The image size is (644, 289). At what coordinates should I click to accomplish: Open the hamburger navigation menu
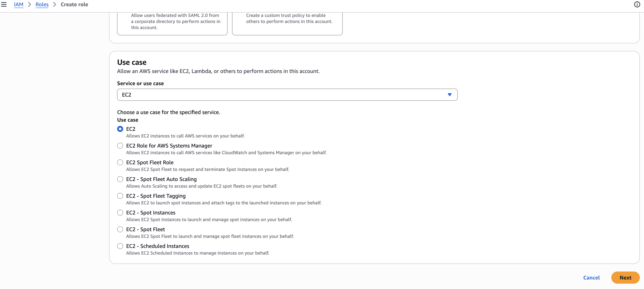point(4,5)
